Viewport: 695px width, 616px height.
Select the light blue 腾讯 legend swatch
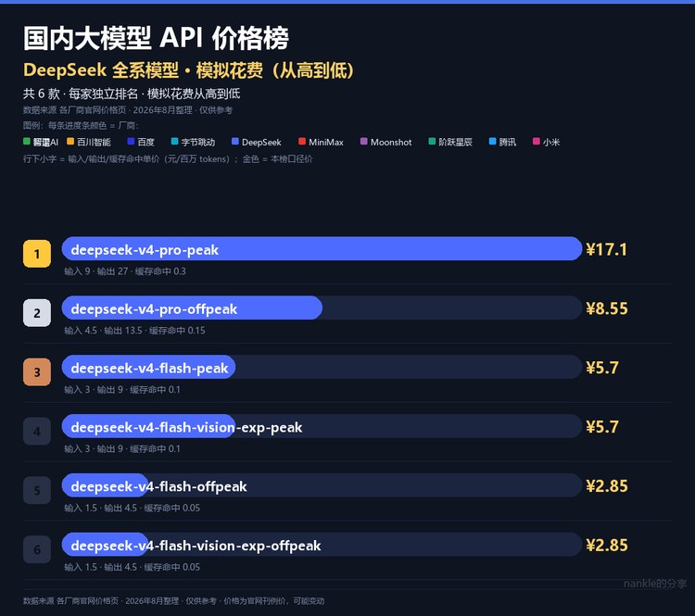492,142
